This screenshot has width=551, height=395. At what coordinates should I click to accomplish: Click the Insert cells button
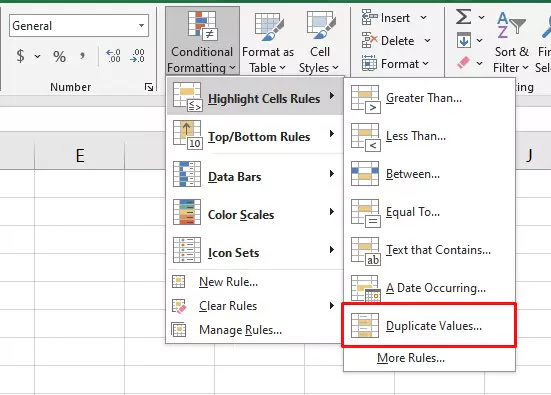(x=386, y=18)
